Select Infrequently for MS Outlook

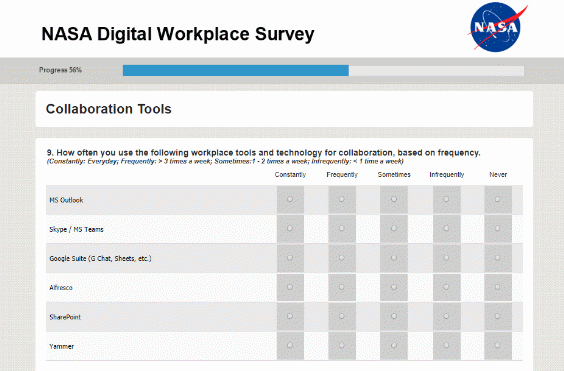click(x=446, y=199)
